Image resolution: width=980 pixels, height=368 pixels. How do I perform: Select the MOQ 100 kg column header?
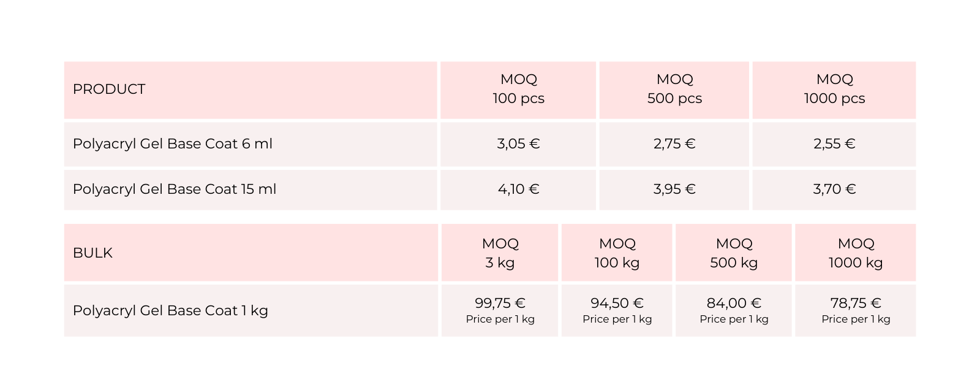point(617,253)
